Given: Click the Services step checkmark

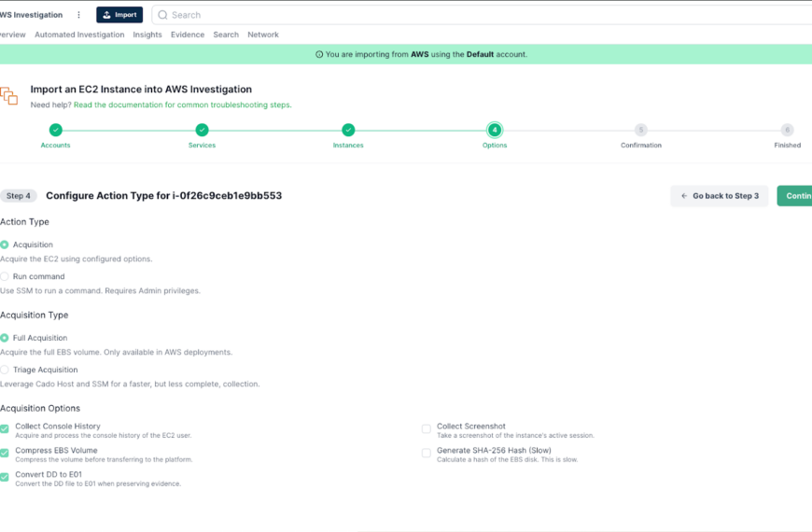Looking at the screenshot, I should 202,130.
